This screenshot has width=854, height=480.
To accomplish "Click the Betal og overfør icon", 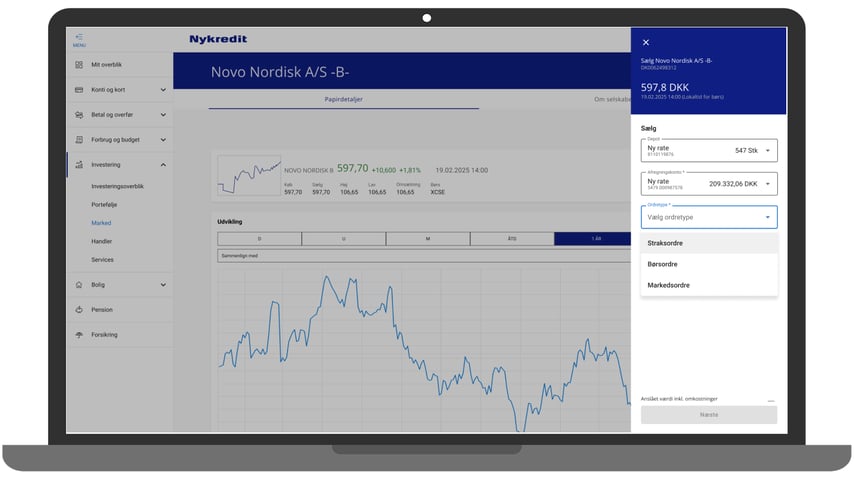I will click(x=79, y=115).
